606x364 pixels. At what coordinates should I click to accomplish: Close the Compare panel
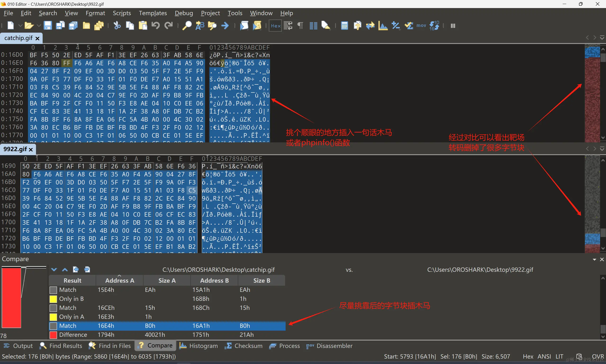pos(602,259)
